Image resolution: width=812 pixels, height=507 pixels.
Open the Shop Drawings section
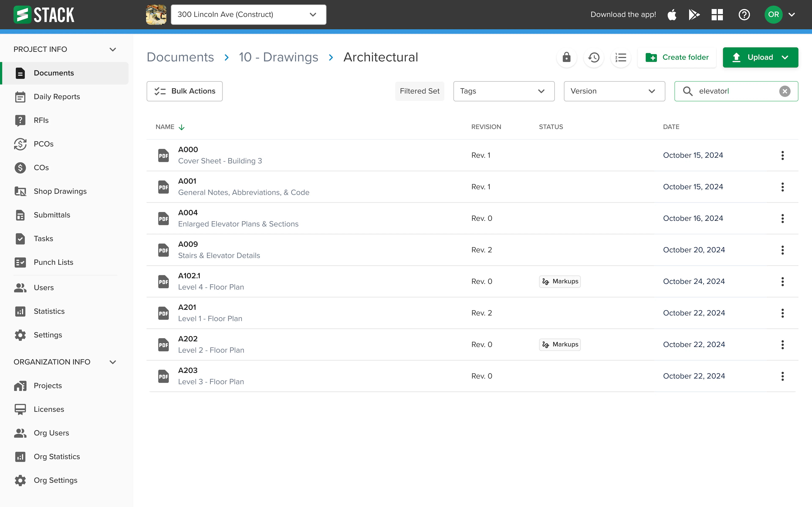[x=60, y=191]
